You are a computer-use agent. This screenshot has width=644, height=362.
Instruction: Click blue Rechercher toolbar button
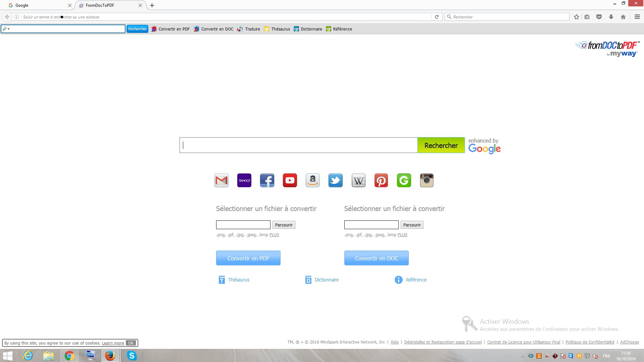click(138, 29)
